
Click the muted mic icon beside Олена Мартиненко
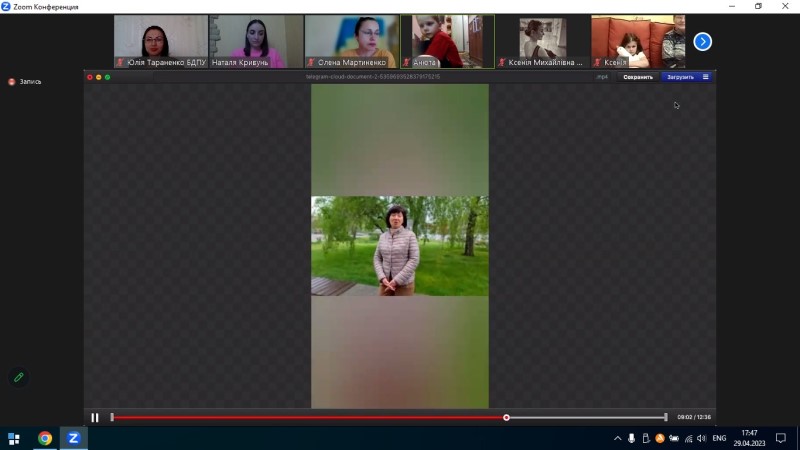pos(311,62)
